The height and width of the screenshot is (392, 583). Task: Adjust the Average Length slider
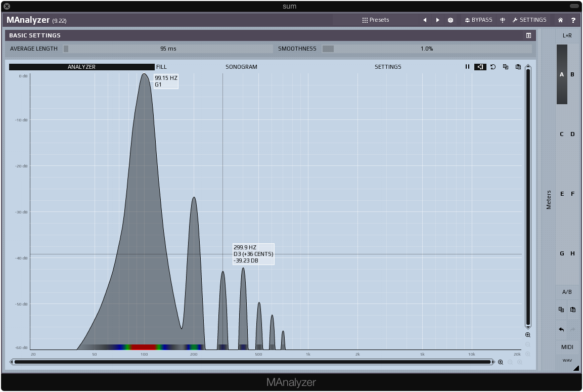point(168,49)
